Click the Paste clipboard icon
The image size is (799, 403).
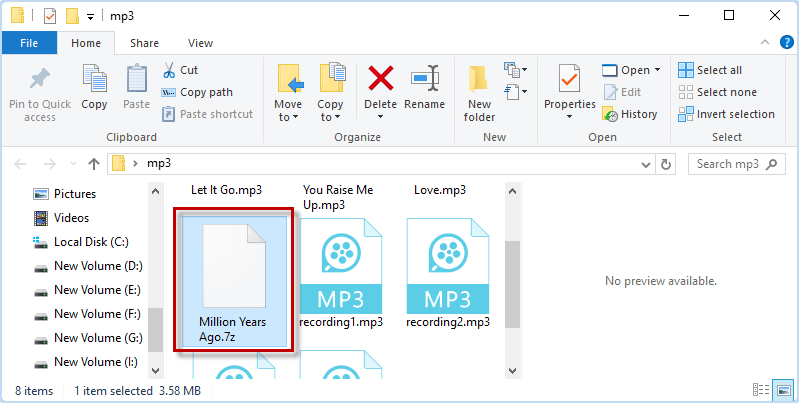coord(137,79)
